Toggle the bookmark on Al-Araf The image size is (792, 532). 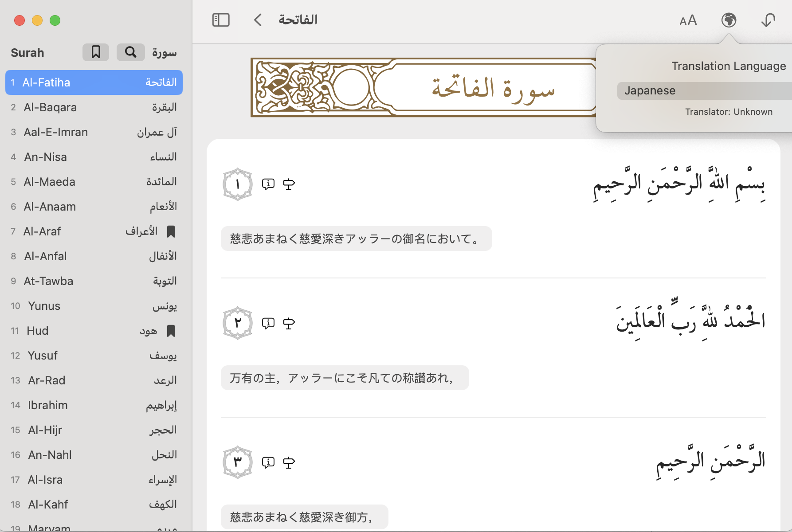pos(171,231)
